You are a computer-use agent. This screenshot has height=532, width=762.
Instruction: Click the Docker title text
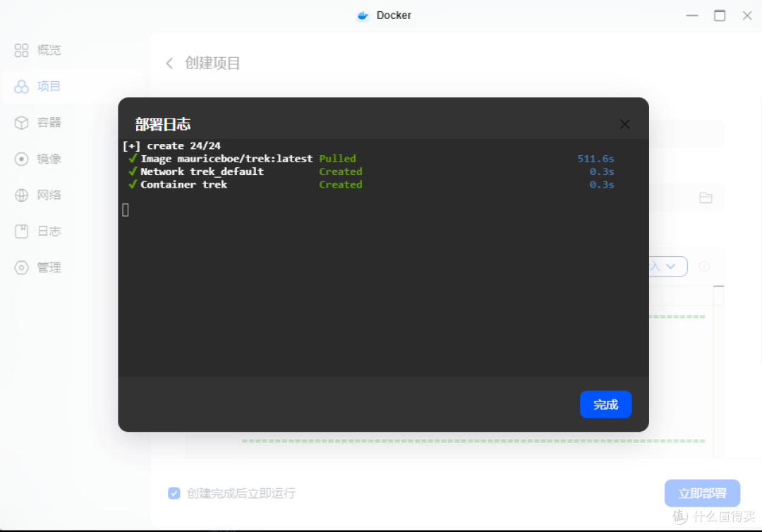394,16
